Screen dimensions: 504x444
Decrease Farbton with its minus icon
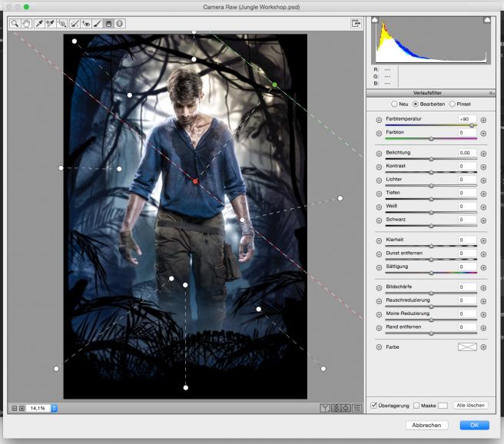tap(379, 134)
